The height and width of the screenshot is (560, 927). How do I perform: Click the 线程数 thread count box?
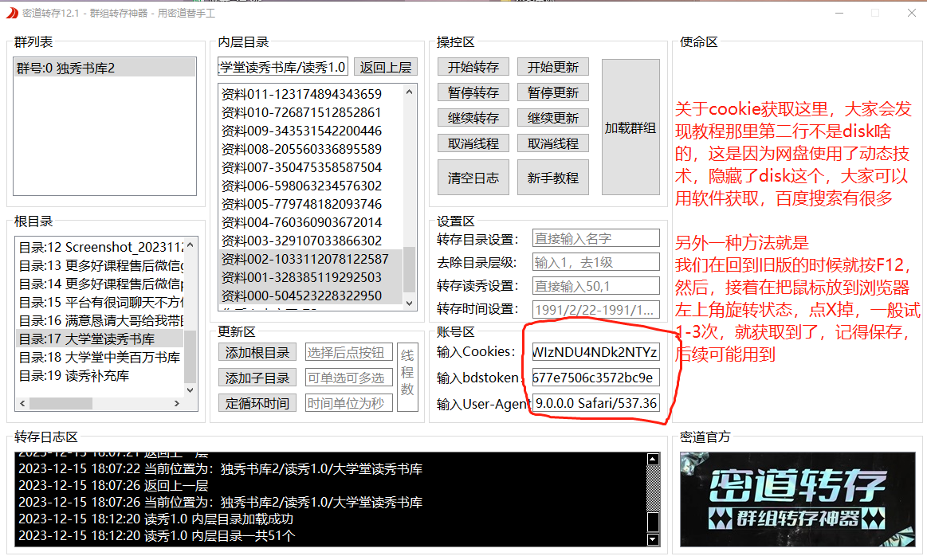coord(407,377)
